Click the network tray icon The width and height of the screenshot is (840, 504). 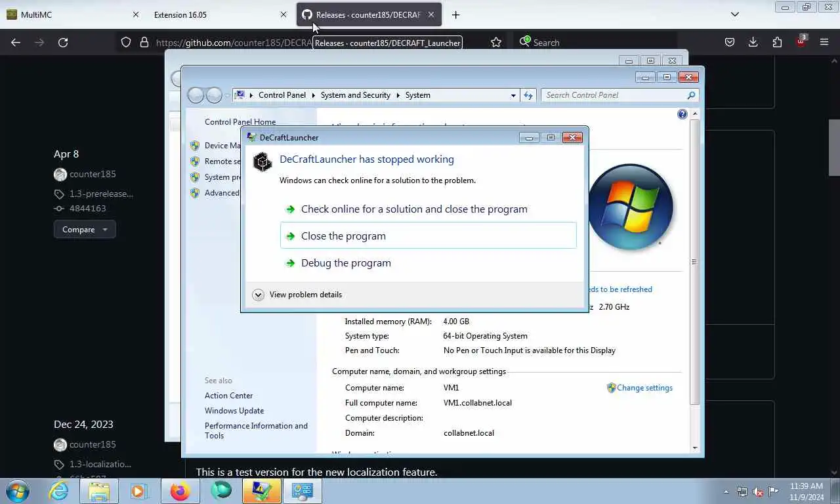(x=742, y=492)
